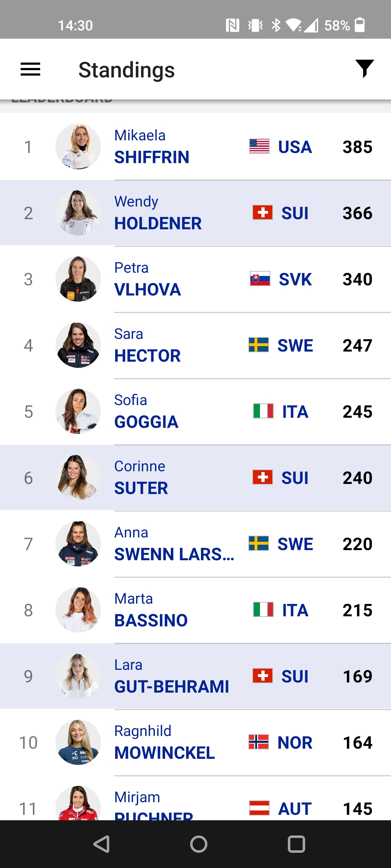Open Sofia Goggia's athlete photo
Image resolution: width=391 pixels, height=868 pixels.
(78, 411)
